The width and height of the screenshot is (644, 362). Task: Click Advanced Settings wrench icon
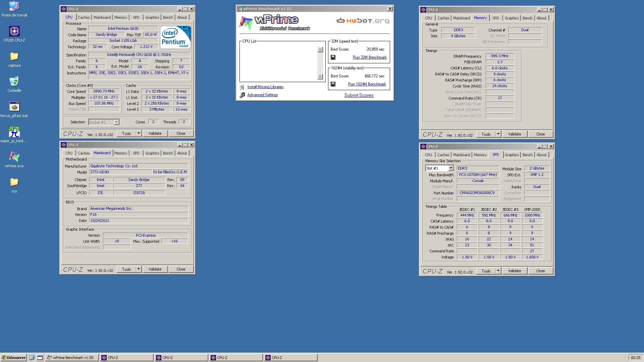coord(242,95)
